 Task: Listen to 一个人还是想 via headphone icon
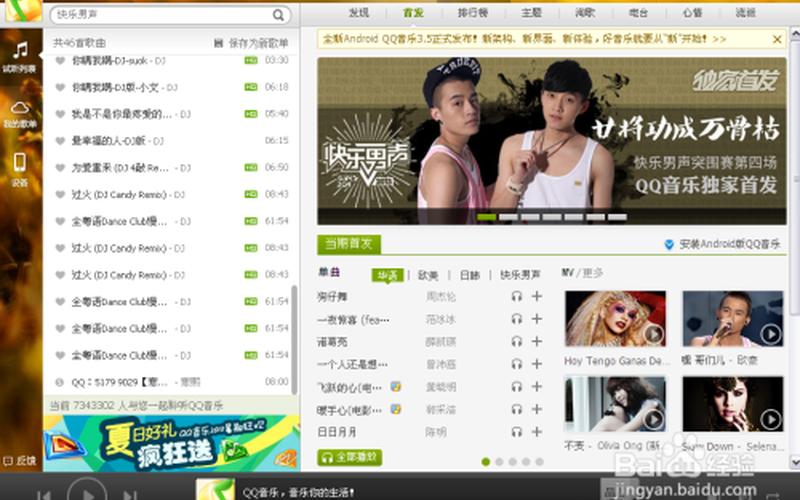517,364
